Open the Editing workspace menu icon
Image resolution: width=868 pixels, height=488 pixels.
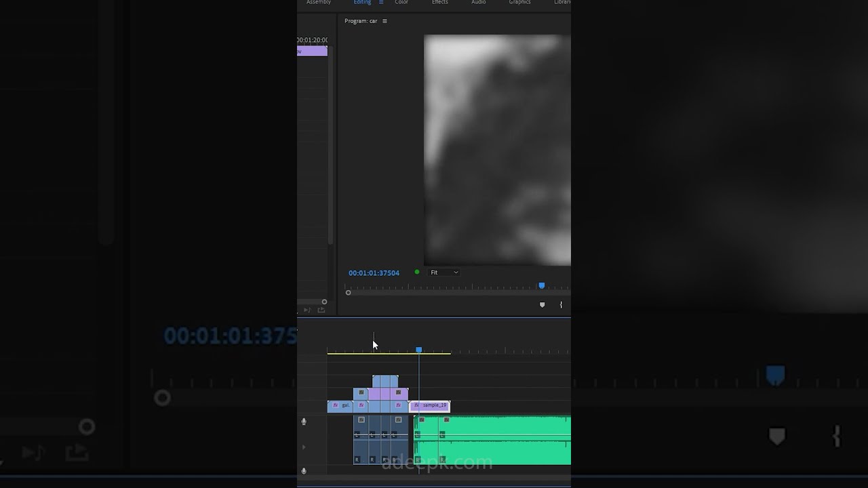(381, 3)
